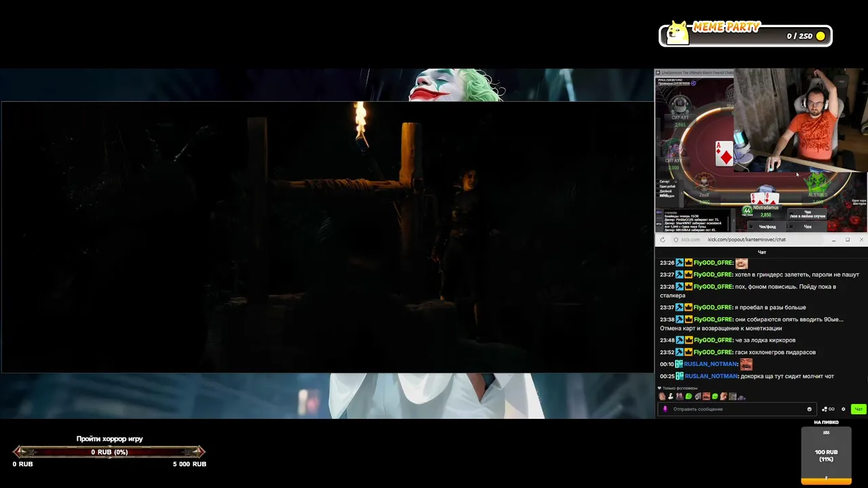Viewport: 868px width, 488px height.
Task: Click НА ПИВКО 100 RUB goal meter
Action: (x=826, y=455)
